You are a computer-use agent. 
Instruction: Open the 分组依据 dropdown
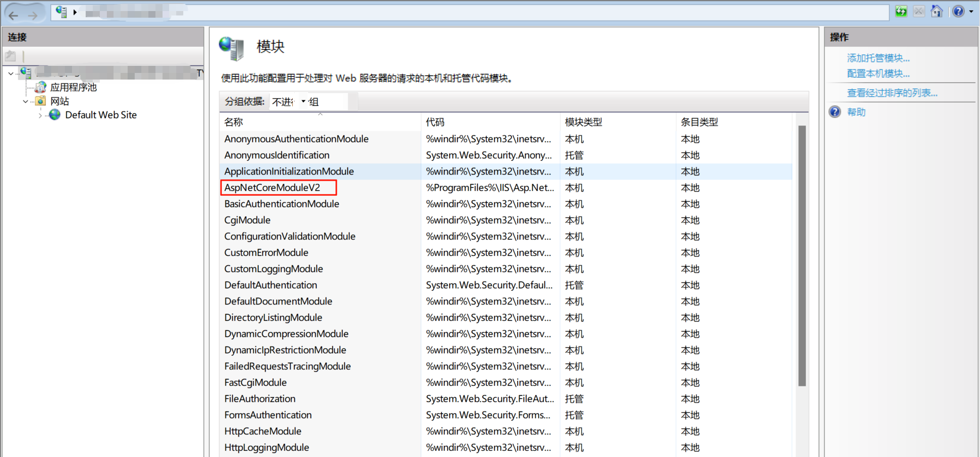(303, 102)
